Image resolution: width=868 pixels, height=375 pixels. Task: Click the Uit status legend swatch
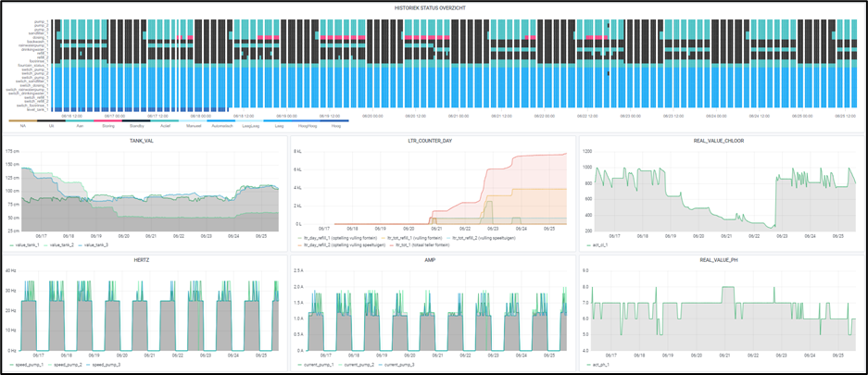click(51, 120)
